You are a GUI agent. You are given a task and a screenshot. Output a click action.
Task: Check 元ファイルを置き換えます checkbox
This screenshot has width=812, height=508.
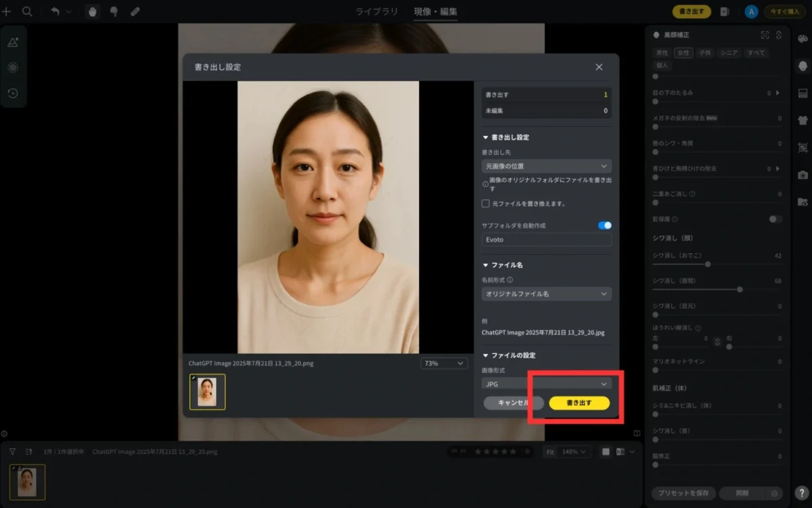coord(485,203)
